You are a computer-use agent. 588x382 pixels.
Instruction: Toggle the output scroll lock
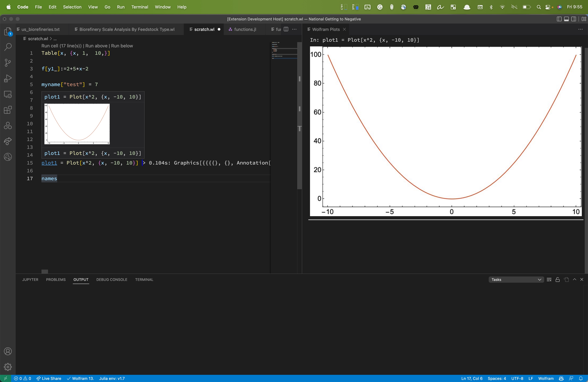coord(558,279)
